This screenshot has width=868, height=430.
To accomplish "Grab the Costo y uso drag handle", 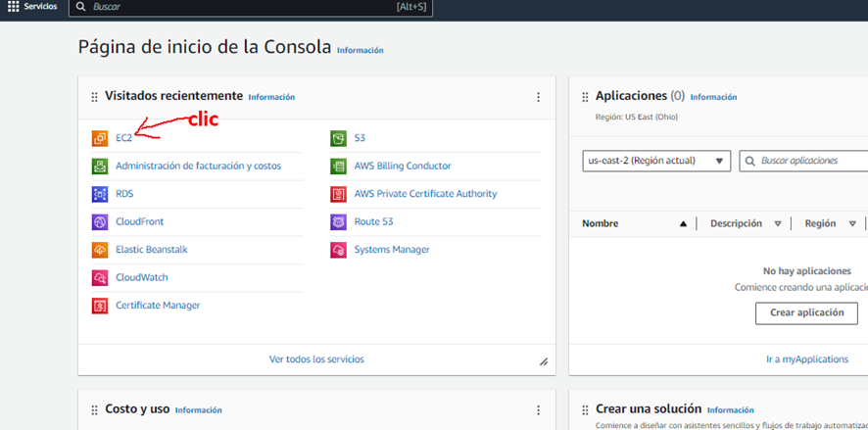I will click(94, 410).
